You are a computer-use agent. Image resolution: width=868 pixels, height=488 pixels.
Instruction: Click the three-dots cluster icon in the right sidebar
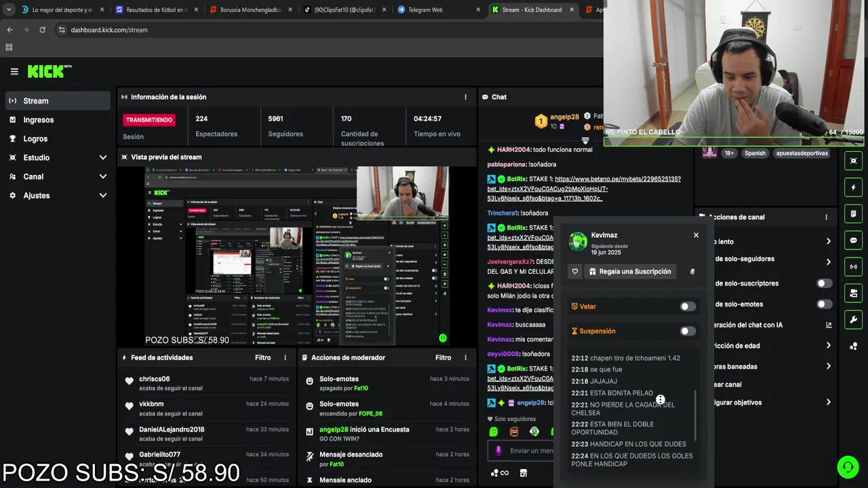tap(853, 346)
